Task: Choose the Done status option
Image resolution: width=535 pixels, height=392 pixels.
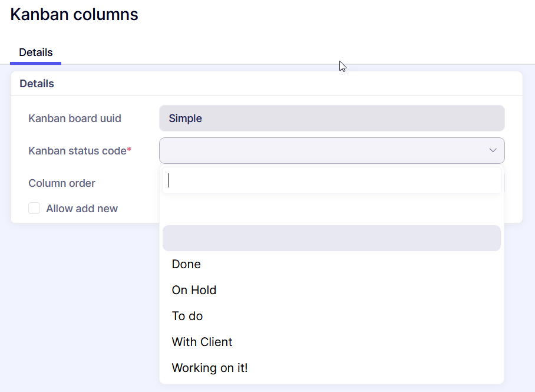Action: [x=186, y=264]
